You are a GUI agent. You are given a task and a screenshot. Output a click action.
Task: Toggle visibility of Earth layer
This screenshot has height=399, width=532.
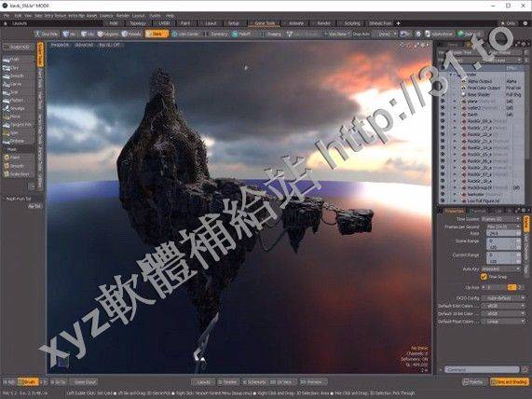[442, 115]
